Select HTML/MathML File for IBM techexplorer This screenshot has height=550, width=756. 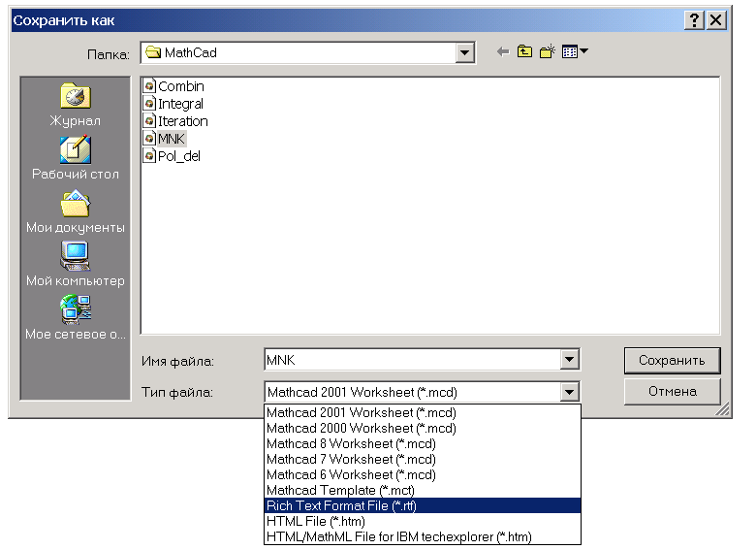pyautogui.click(x=423, y=536)
